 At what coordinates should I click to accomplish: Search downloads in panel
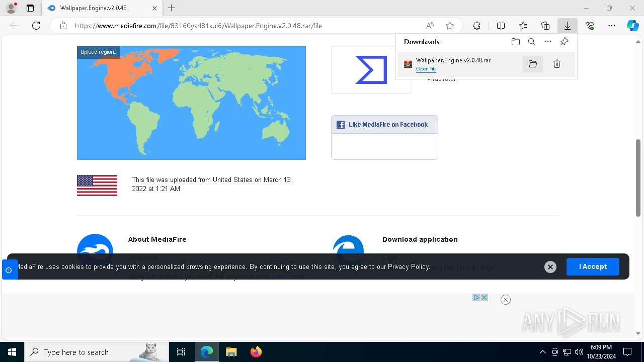click(x=531, y=42)
